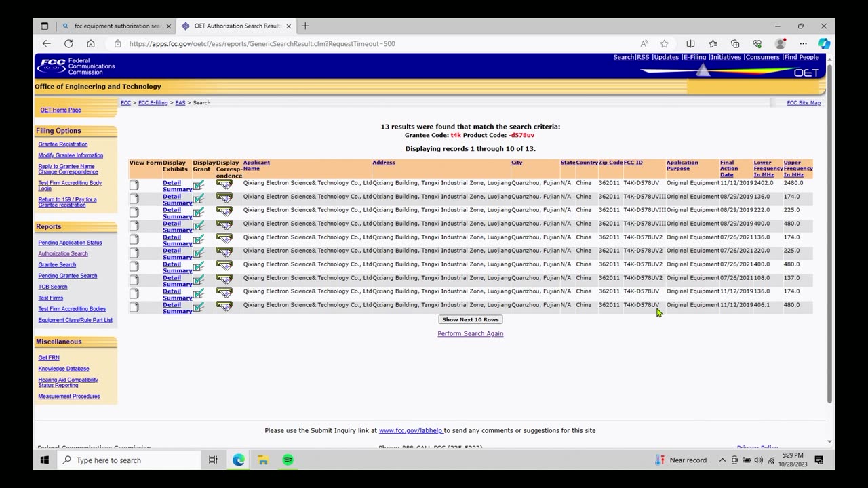
Task: Click the browser address bar URL
Action: point(262,43)
